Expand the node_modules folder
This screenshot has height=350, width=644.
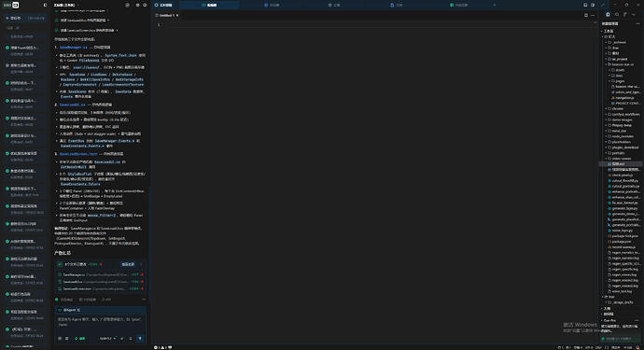[622, 136]
